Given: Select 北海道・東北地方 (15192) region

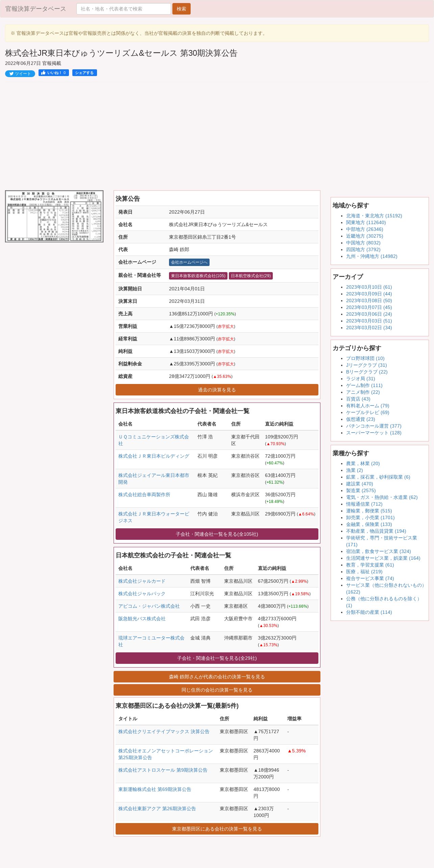Looking at the screenshot, I should tap(374, 216).
